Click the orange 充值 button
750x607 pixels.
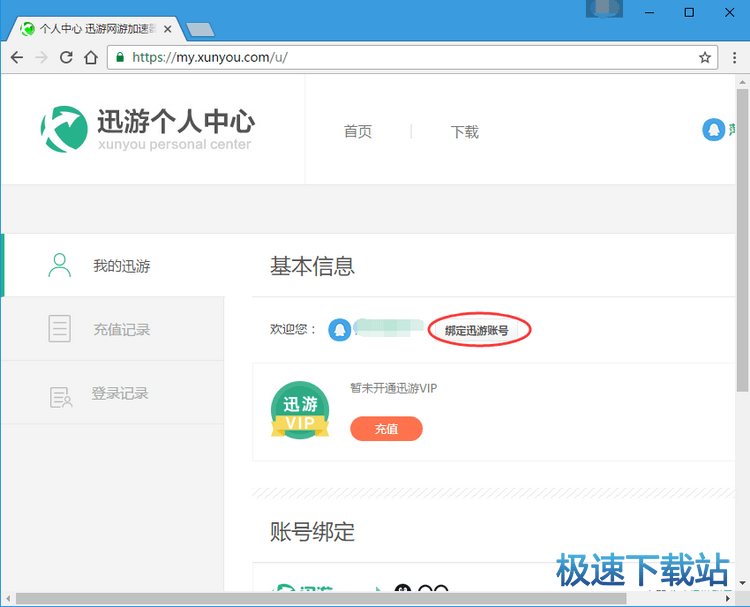(x=386, y=429)
